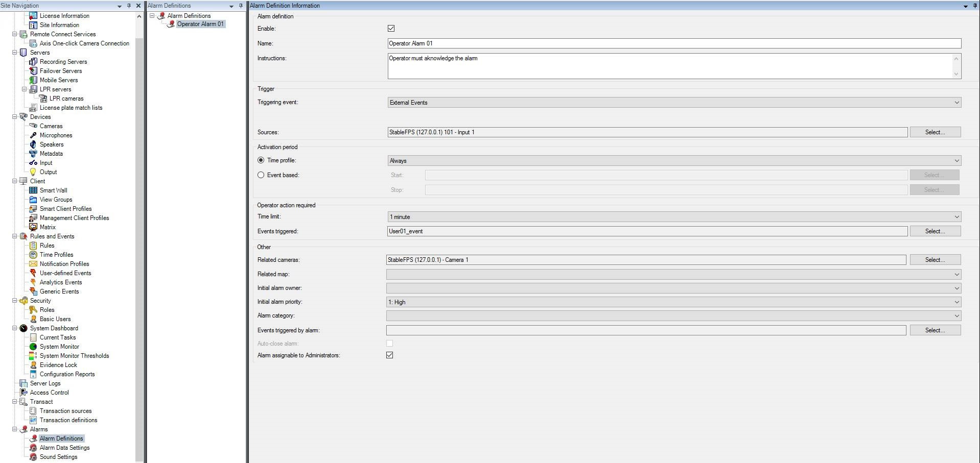Select the Matrix icon under Client
This screenshot has width=980, height=463.
(x=34, y=227)
